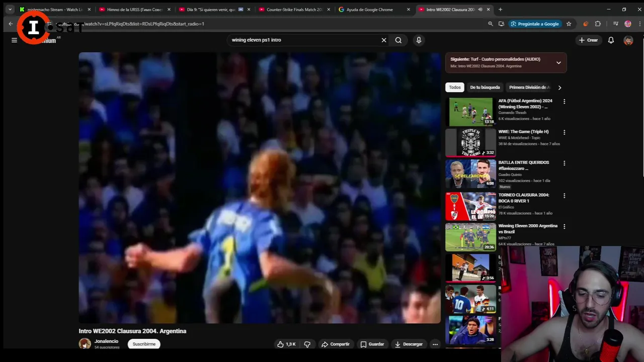The height and width of the screenshot is (362, 644).
Task: Close the Counter-Strike Finals tab
Action: tap(329, 10)
